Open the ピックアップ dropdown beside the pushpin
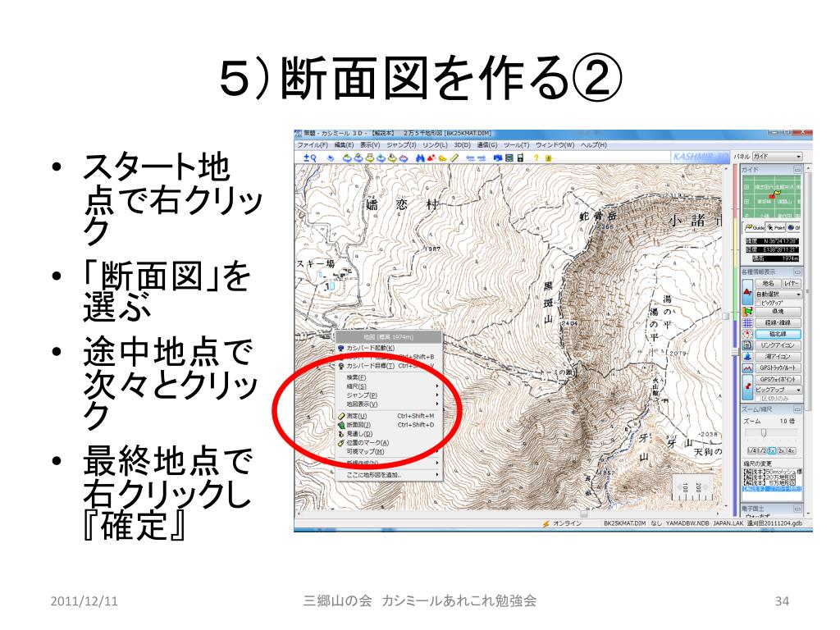The height and width of the screenshot is (630, 840). point(778,390)
